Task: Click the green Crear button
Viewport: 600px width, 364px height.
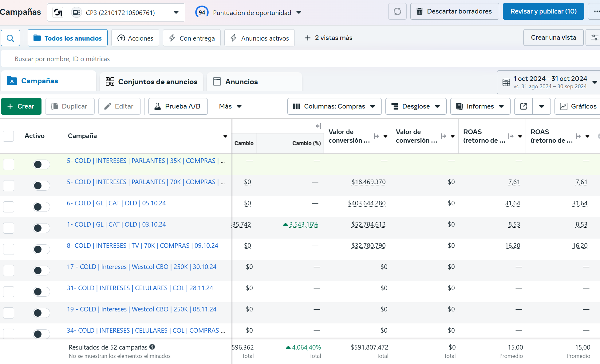Action: point(21,106)
